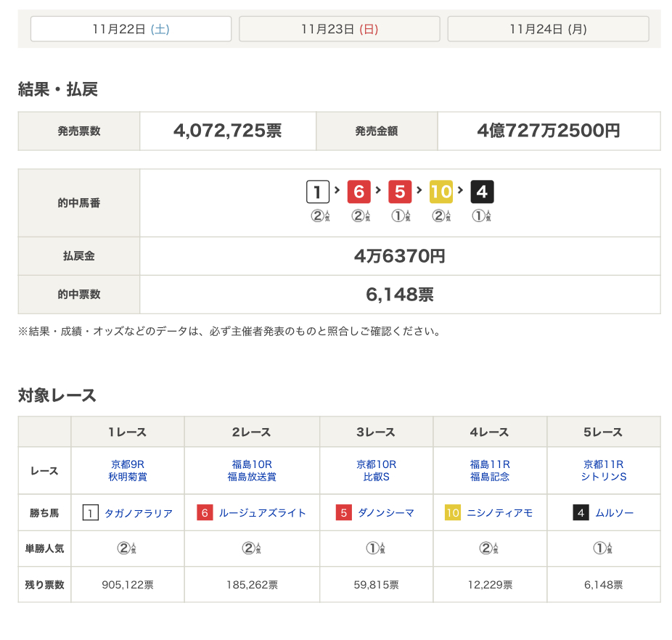
Task: Click winning horse ニシノティアモ link
Action: pyautogui.click(x=500, y=513)
